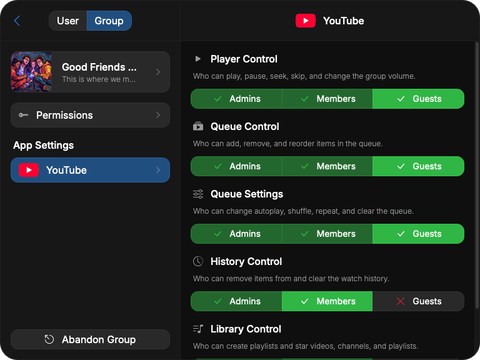The height and width of the screenshot is (360, 480).
Task: Click the red X on History Control Guests
Action: coord(401,301)
